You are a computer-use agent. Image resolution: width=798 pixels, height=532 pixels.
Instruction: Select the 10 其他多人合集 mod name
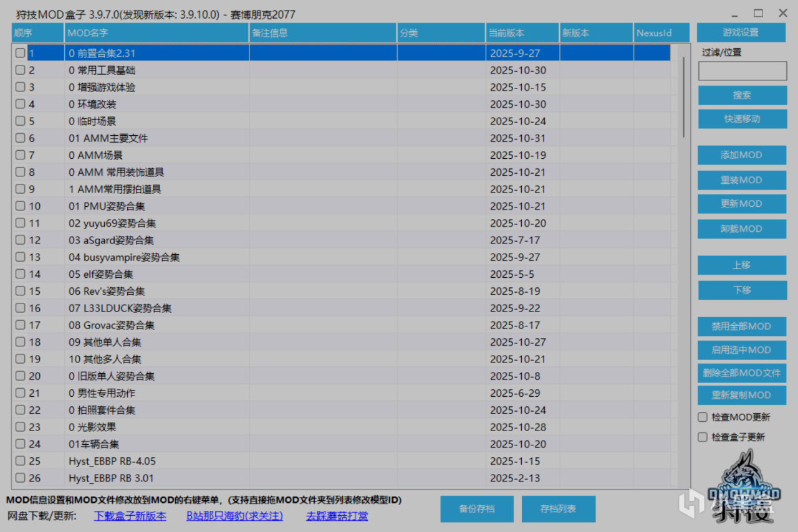[x=105, y=359]
